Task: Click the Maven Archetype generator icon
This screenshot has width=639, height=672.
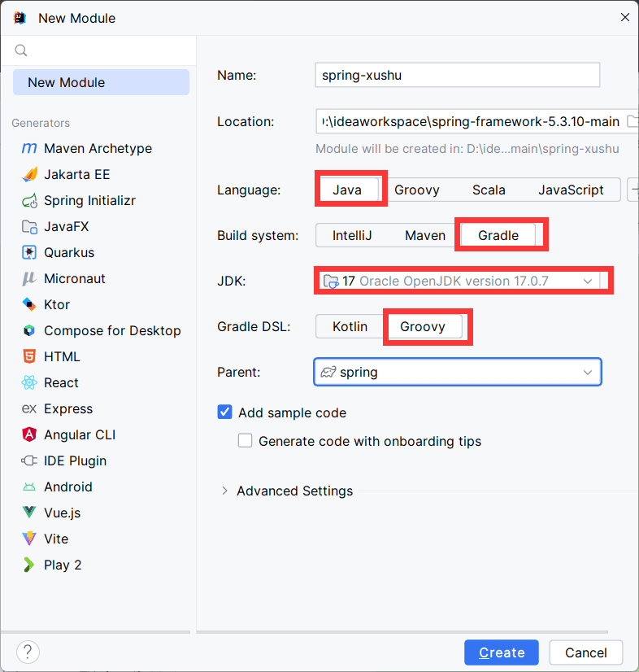Action: coord(29,148)
